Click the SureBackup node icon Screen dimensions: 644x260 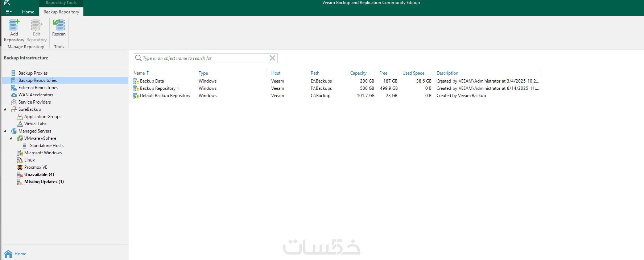click(14, 109)
